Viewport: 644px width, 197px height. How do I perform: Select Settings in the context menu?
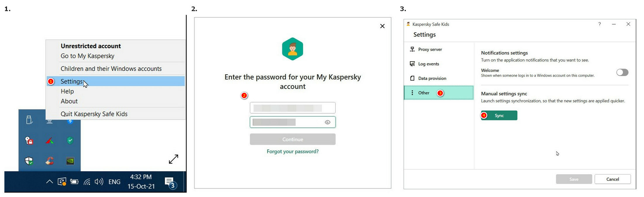pyautogui.click(x=72, y=82)
